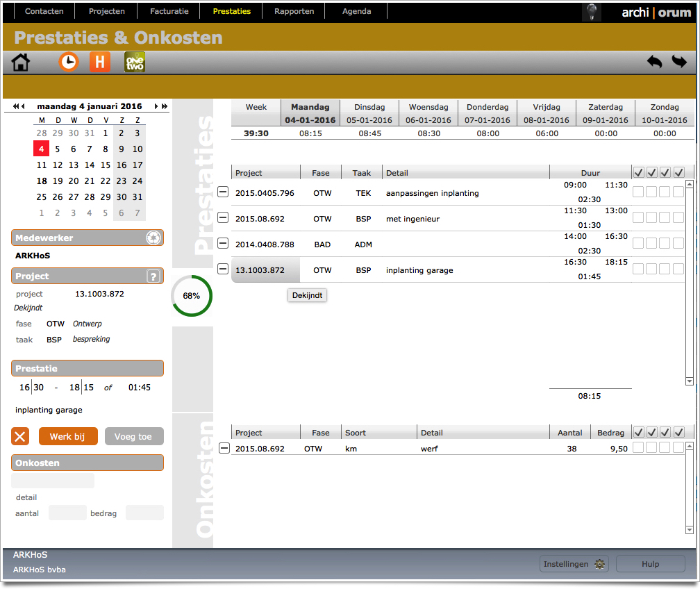Click the forward arrow in the toolbar
This screenshot has width=700, height=589.
tap(679, 62)
